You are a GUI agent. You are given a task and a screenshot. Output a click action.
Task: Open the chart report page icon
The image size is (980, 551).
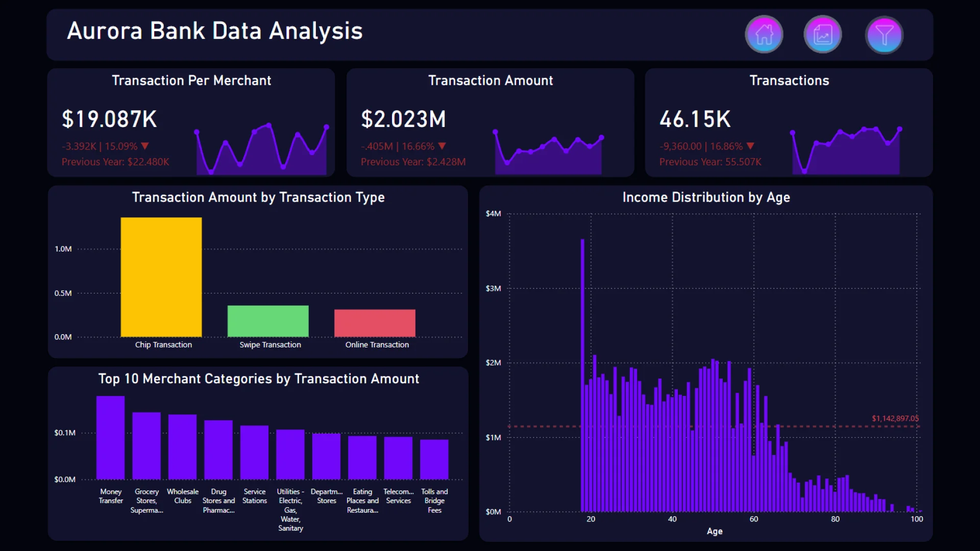[823, 35]
